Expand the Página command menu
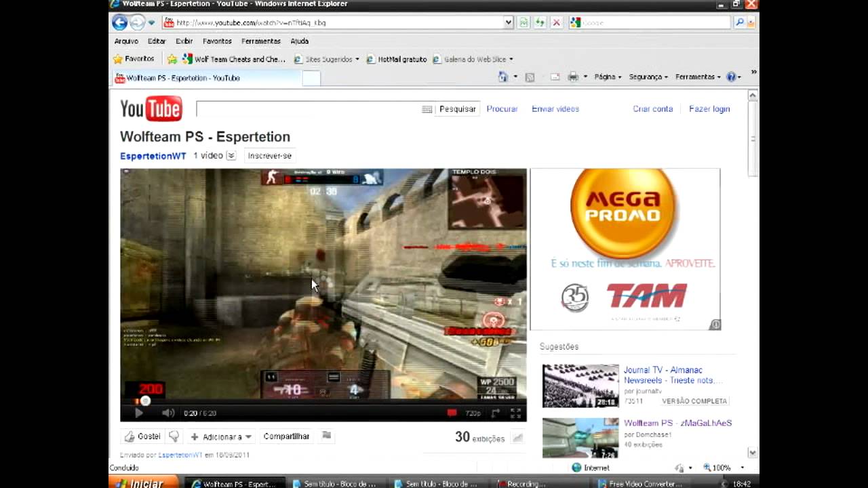 click(x=608, y=77)
